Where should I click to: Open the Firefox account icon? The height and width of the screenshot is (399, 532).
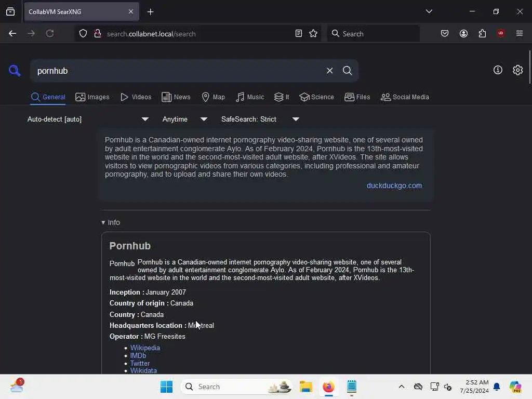tap(463, 33)
